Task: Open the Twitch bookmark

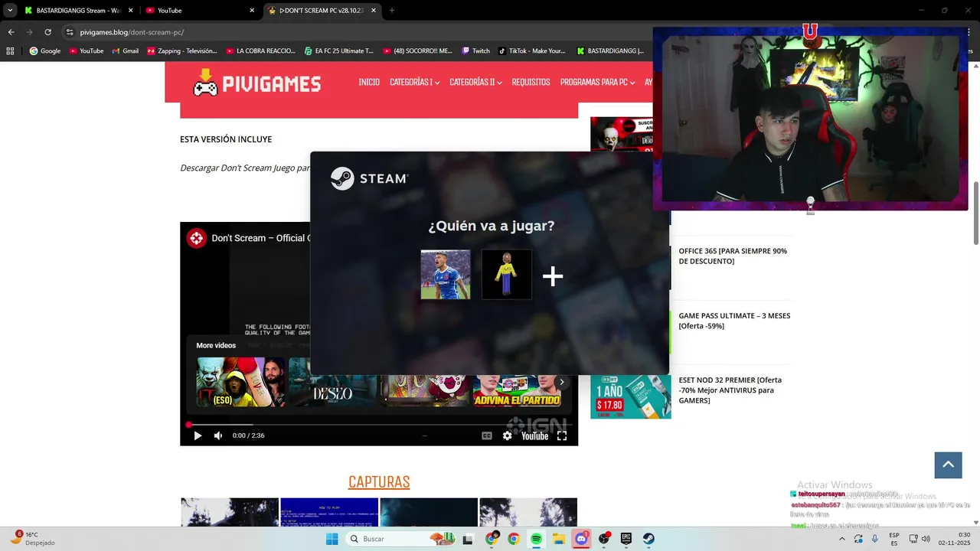Action: point(475,51)
